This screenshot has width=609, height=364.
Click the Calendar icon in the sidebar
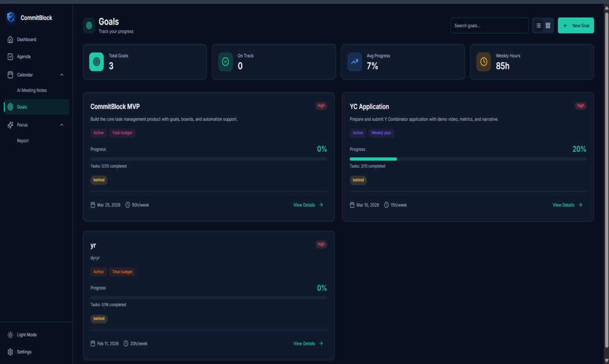[x=10, y=75]
